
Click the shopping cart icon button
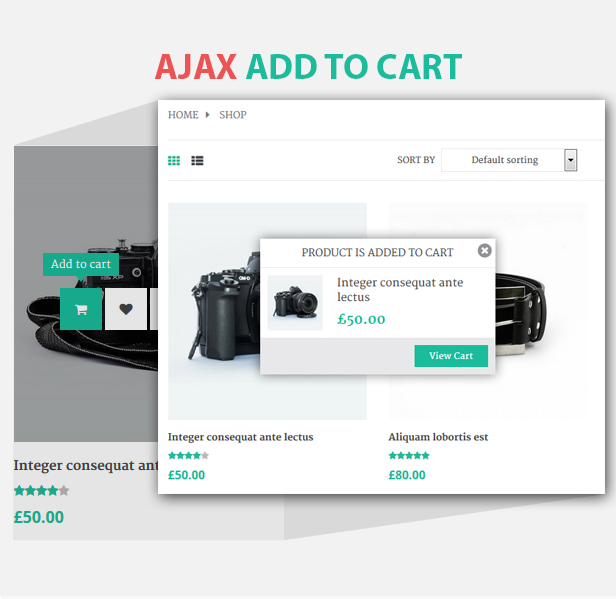[x=81, y=309]
